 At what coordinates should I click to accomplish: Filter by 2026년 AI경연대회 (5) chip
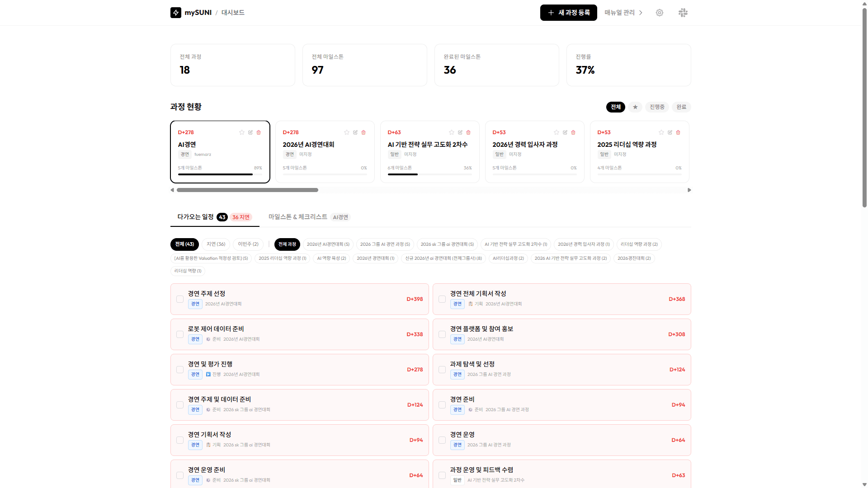click(328, 244)
